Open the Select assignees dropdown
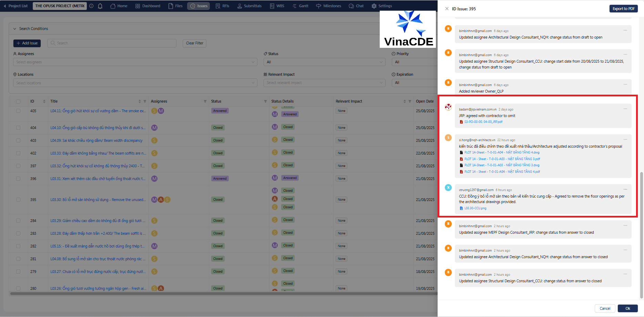 coord(135,62)
